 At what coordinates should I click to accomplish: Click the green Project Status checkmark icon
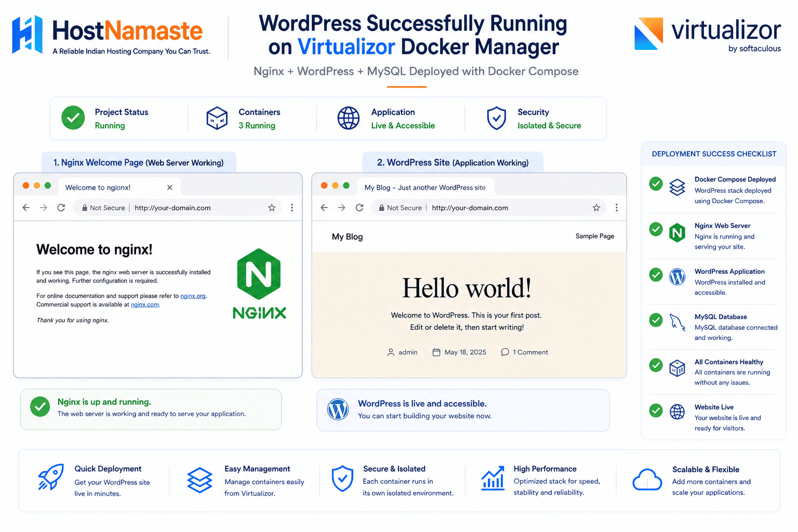click(73, 118)
